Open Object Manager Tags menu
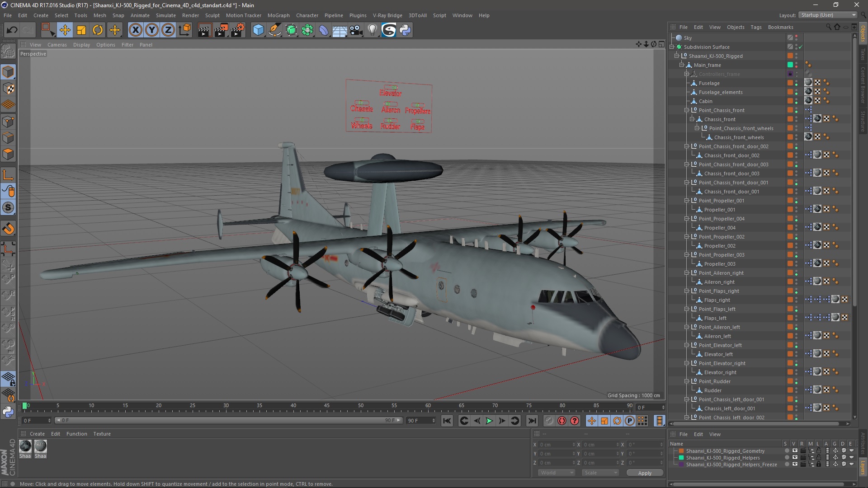Image resolution: width=868 pixels, height=488 pixels. 756,27
